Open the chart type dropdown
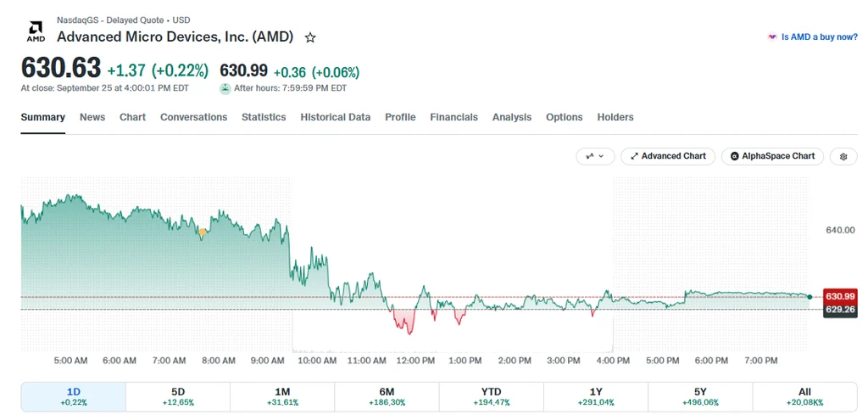This screenshot has width=868, height=420. pos(596,157)
